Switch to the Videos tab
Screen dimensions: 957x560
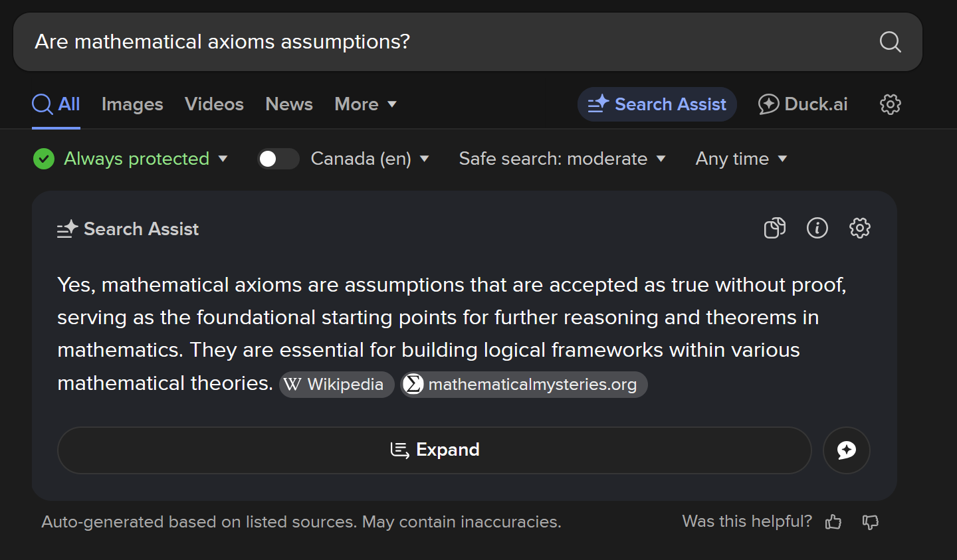(x=214, y=104)
